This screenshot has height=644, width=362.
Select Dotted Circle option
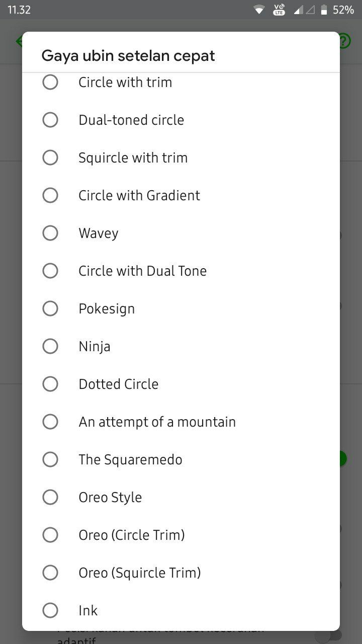(x=181, y=384)
